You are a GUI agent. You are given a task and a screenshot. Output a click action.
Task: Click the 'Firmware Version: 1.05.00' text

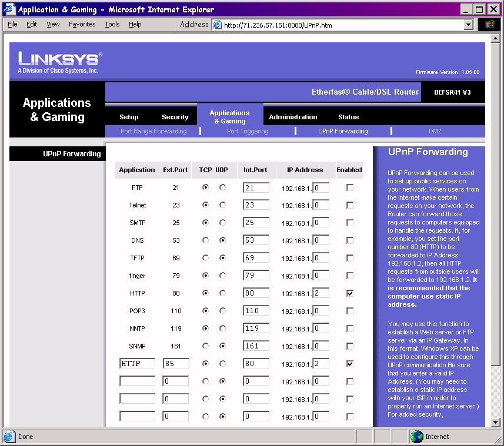[x=448, y=72]
